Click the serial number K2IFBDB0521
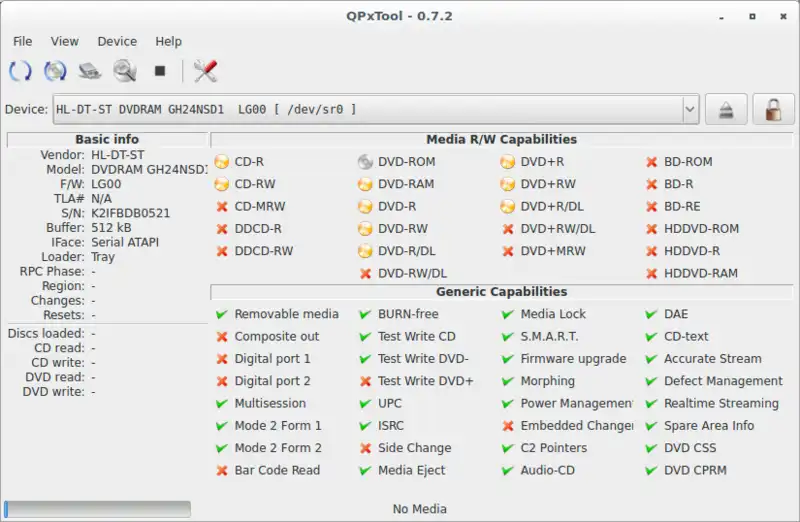Image resolution: width=800 pixels, height=522 pixels. [x=131, y=213]
